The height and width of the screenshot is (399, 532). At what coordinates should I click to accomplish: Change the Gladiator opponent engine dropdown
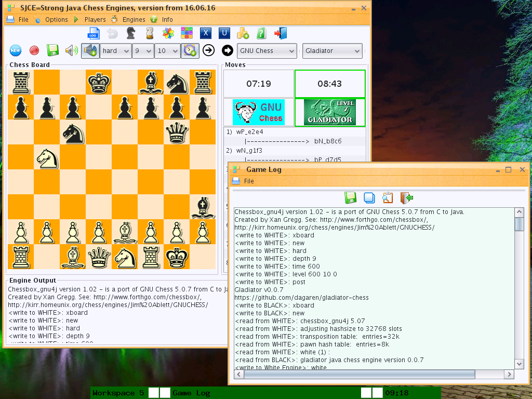point(332,51)
